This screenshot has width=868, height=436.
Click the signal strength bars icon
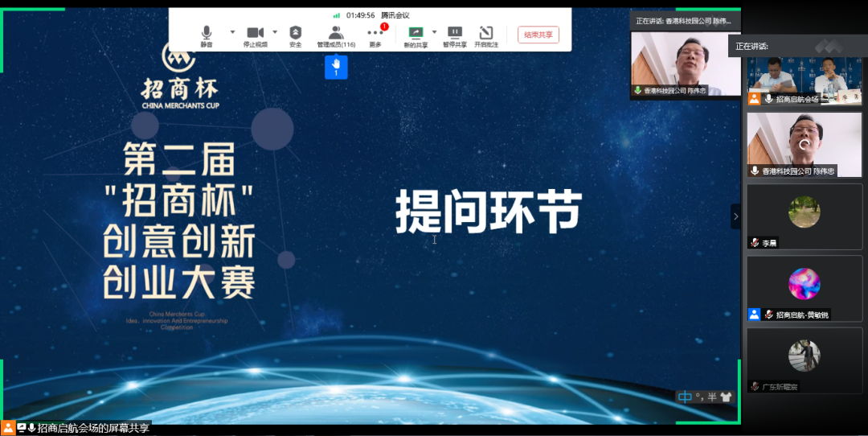pos(337,15)
